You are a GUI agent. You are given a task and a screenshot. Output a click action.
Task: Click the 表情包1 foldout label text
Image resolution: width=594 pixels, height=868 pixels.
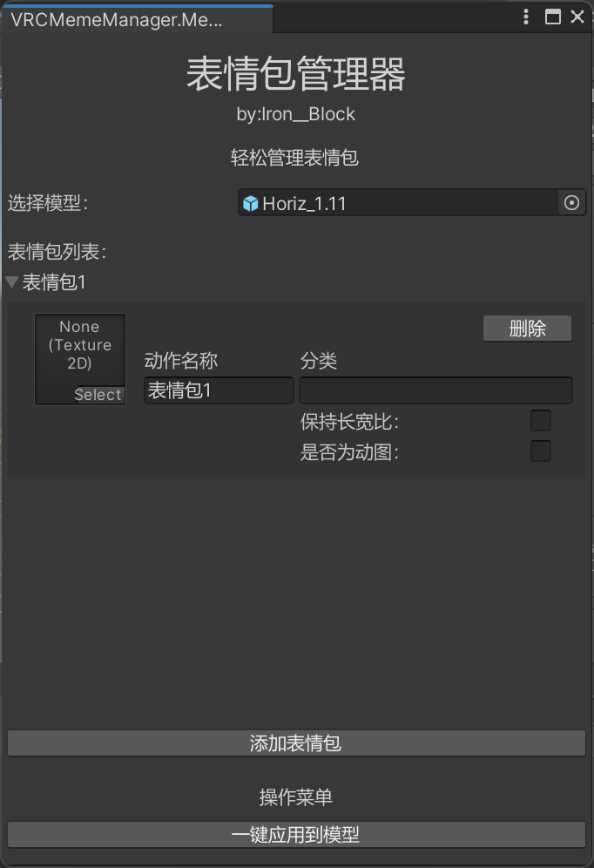(x=54, y=282)
